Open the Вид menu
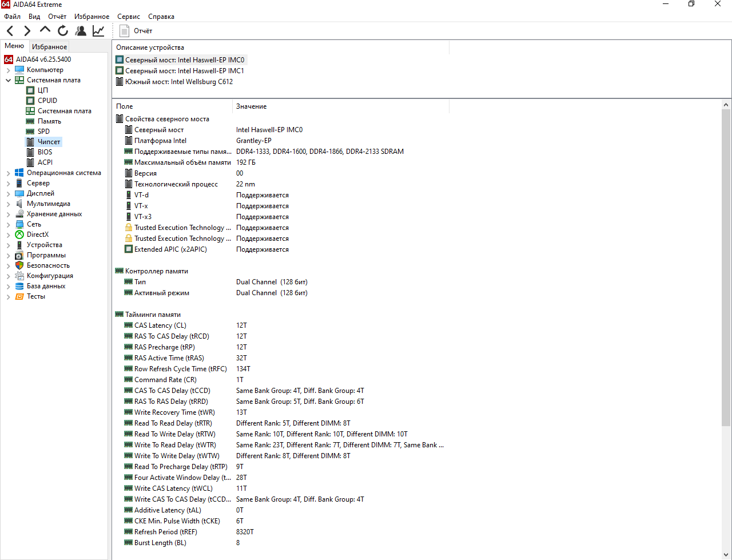Screen dimensions: 732x560 coord(34,17)
